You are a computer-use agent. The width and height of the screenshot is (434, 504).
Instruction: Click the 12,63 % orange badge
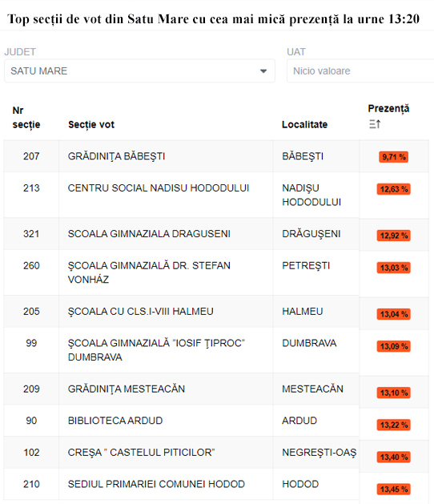click(x=393, y=189)
